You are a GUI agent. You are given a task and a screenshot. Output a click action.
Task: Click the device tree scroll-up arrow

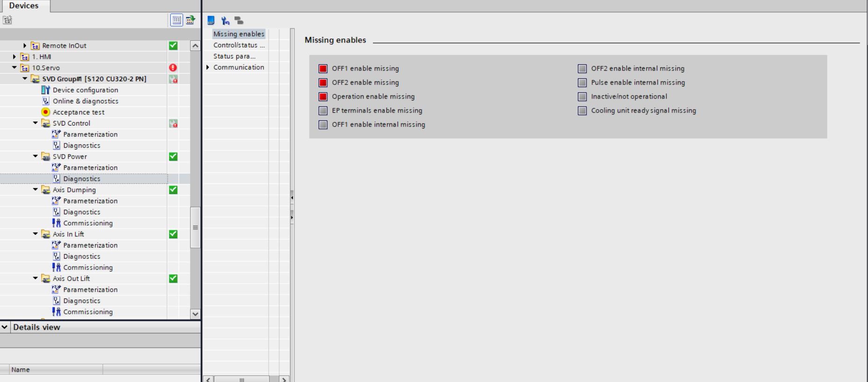(x=195, y=46)
